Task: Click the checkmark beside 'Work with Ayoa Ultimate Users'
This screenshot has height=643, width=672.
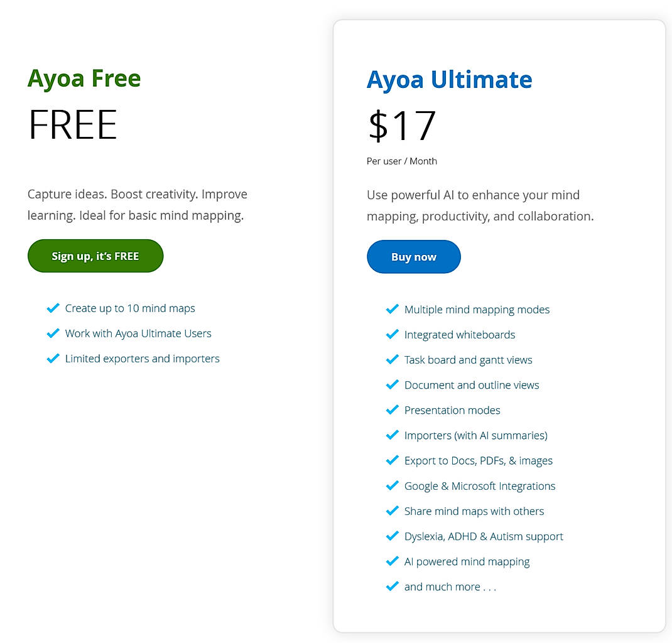Action: click(53, 333)
